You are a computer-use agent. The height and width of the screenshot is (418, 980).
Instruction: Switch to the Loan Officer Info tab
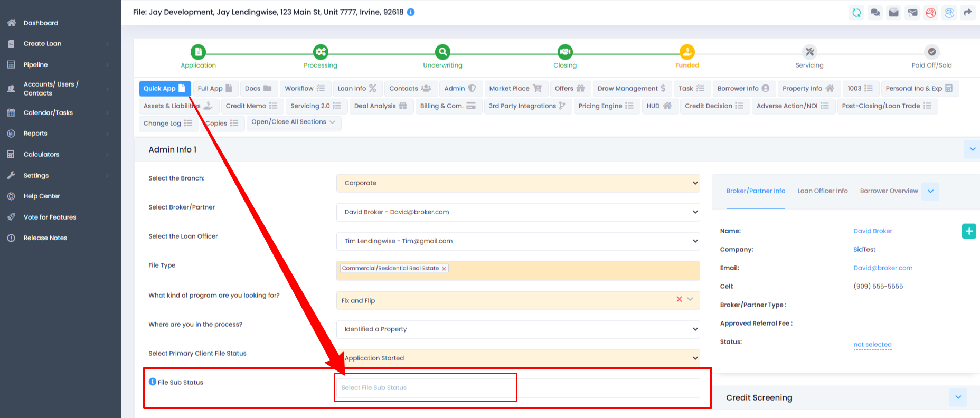822,191
